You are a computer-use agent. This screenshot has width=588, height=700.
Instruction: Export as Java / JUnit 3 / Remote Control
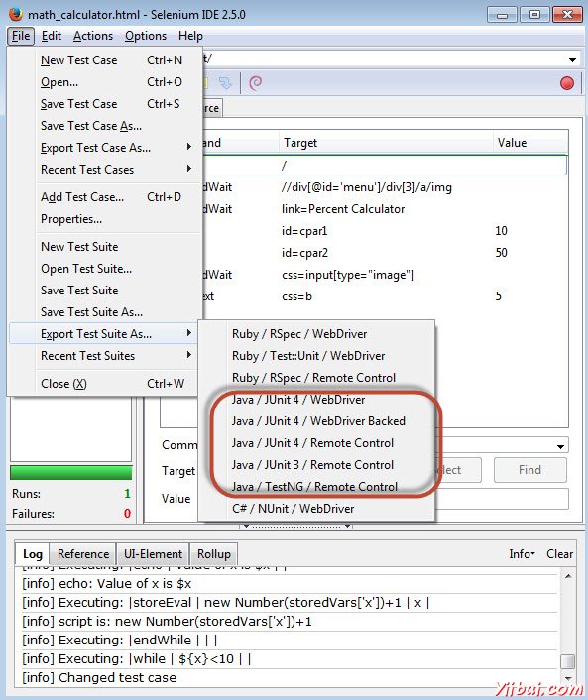(x=316, y=465)
